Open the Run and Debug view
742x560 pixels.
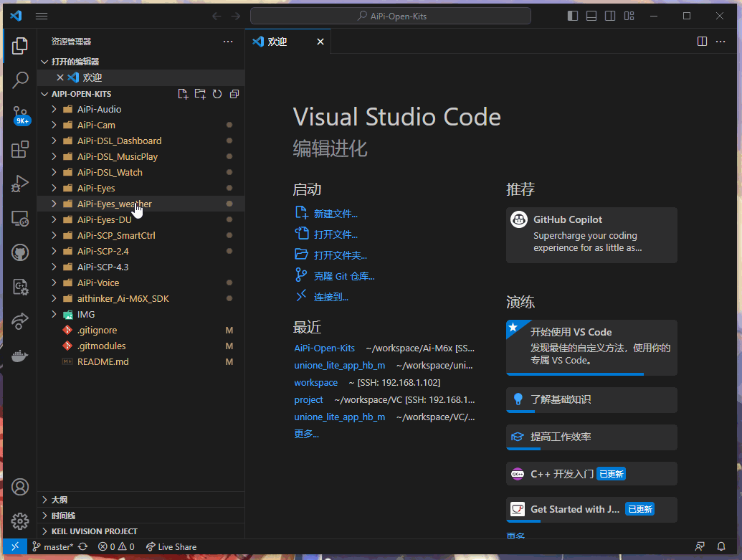coord(20,184)
